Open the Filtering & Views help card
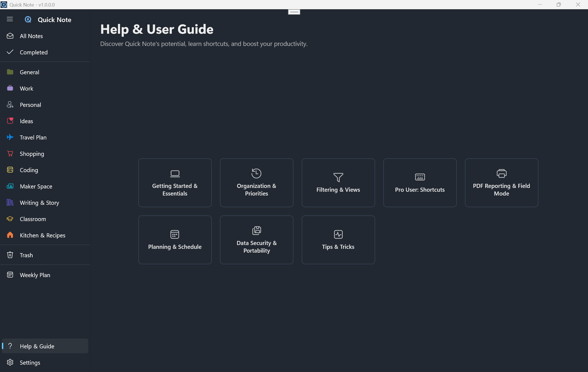The height and width of the screenshot is (372, 588). 338,183
